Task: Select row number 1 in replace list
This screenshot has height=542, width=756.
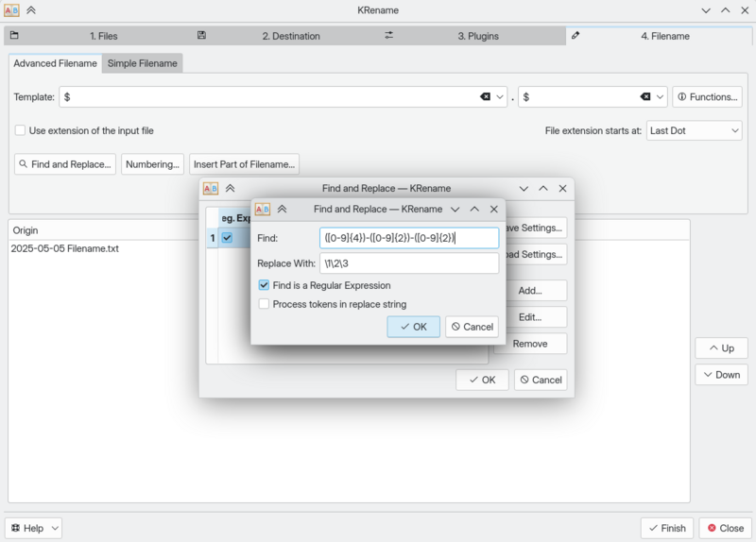Action: pos(212,238)
